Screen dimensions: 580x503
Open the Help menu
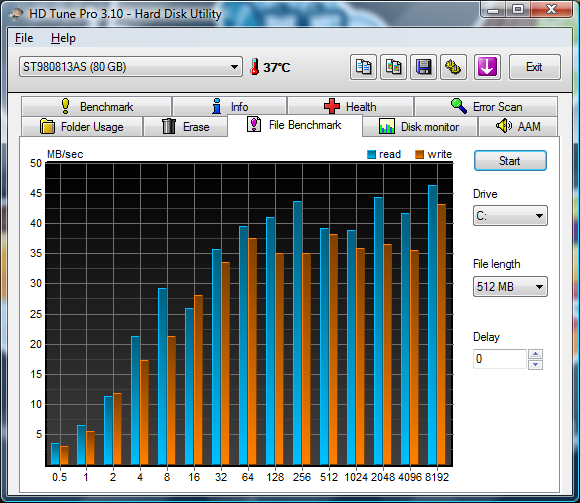(63, 38)
